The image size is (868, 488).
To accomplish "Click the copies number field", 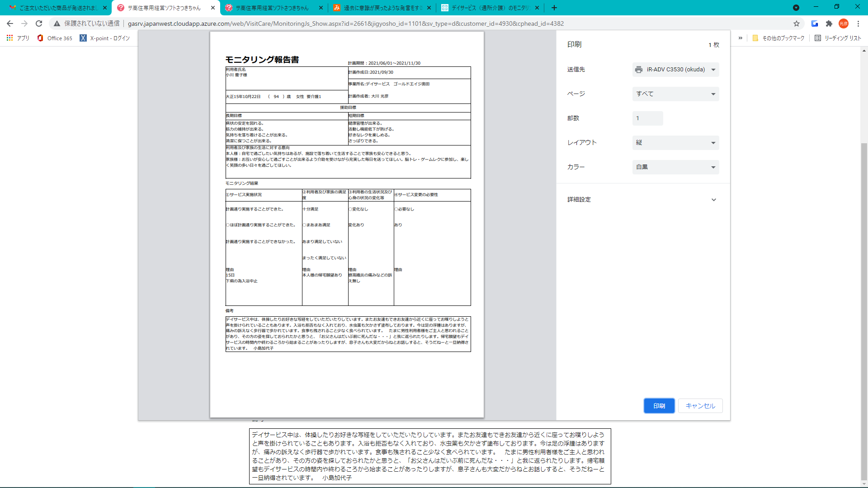I will point(647,118).
